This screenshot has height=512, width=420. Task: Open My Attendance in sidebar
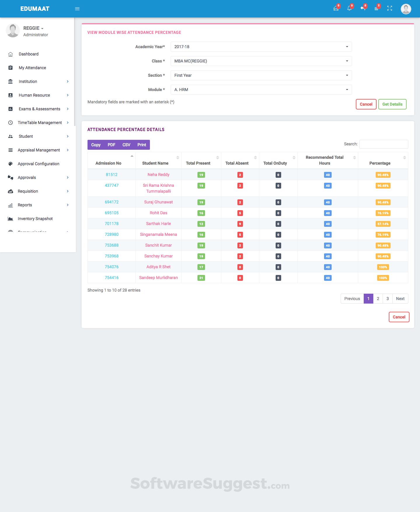point(32,68)
